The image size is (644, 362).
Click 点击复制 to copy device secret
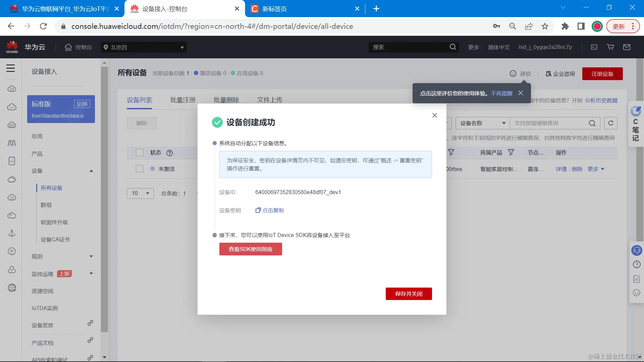[273, 210]
